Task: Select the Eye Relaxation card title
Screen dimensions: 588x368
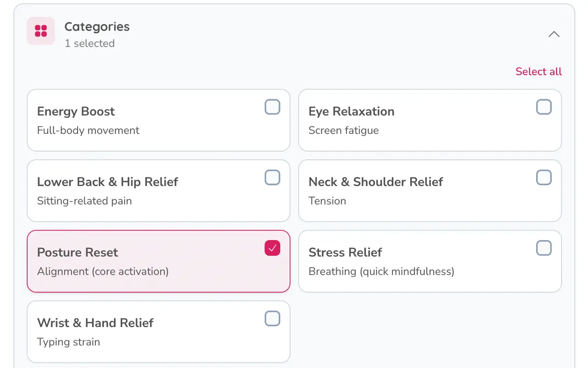Action: (351, 111)
